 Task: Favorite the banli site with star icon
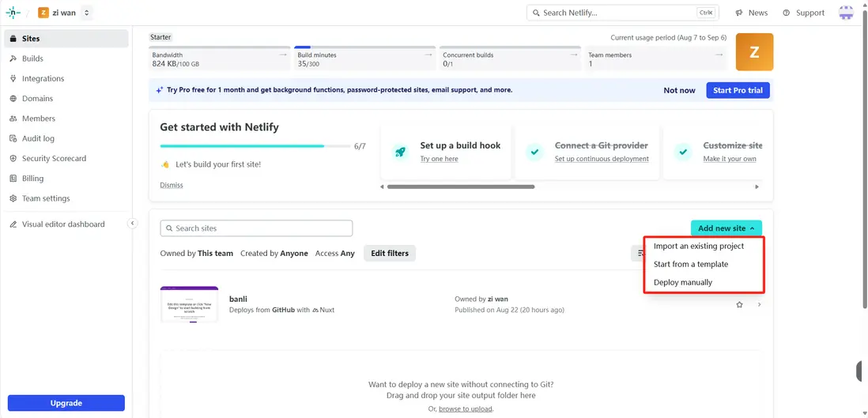tap(739, 304)
